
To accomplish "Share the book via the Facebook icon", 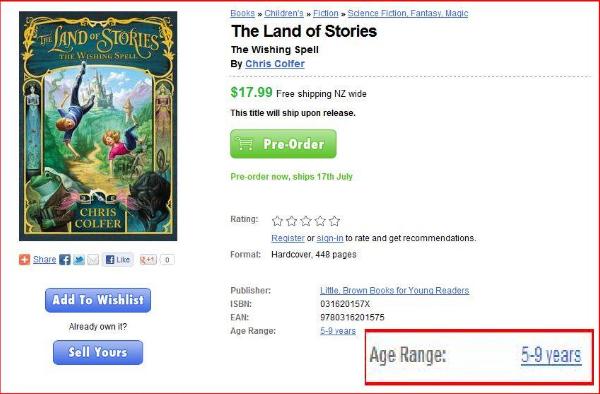I will tap(65, 260).
